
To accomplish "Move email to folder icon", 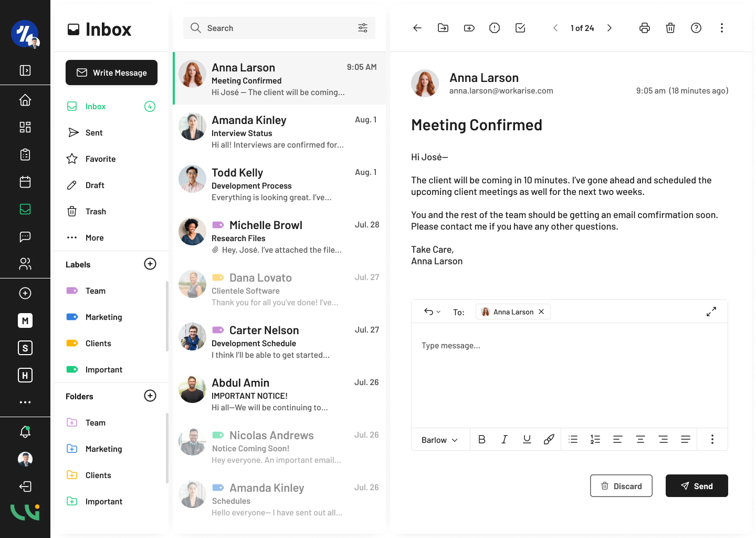I will [443, 28].
